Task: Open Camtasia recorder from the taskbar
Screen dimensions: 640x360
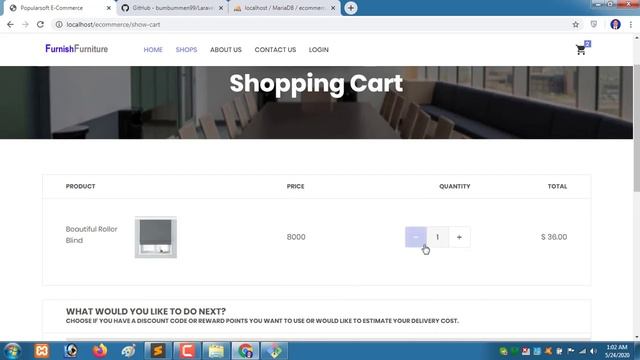Action: 187,351
